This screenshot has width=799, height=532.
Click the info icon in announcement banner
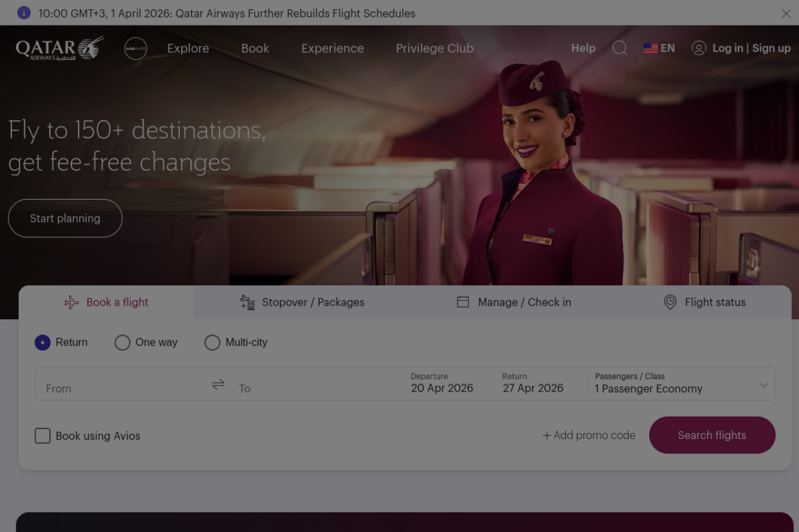coord(24,13)
